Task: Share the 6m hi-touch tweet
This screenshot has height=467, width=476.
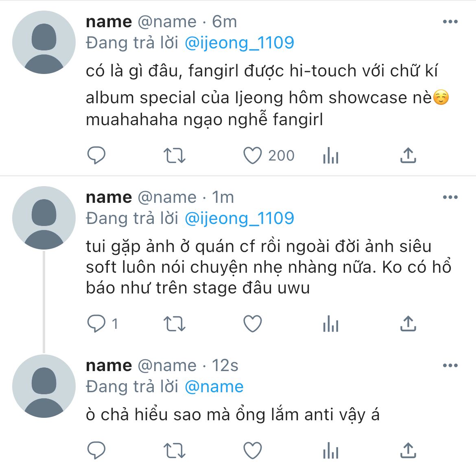Action: (x=408, y=155)
